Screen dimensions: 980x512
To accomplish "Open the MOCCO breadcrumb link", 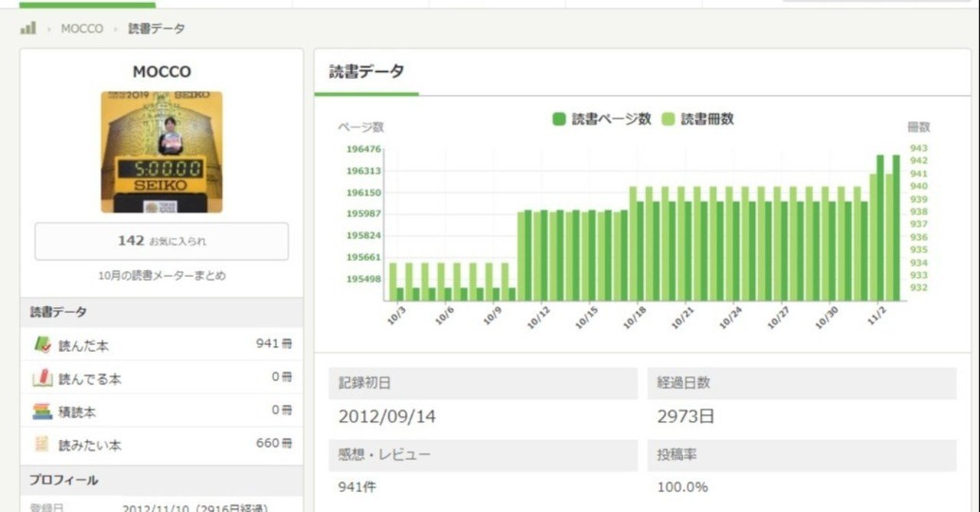I will point(82,28).
